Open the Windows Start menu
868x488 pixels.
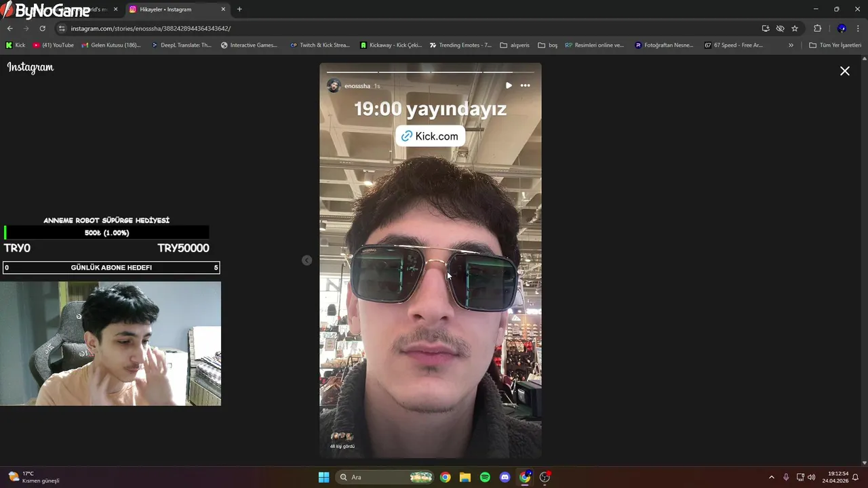(x=324, y=477)
